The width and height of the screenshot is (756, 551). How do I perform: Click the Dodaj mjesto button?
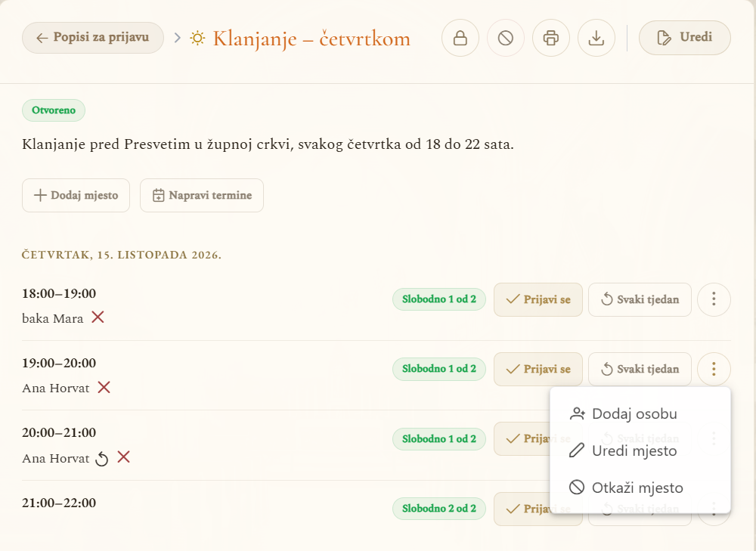pos(76,195)
